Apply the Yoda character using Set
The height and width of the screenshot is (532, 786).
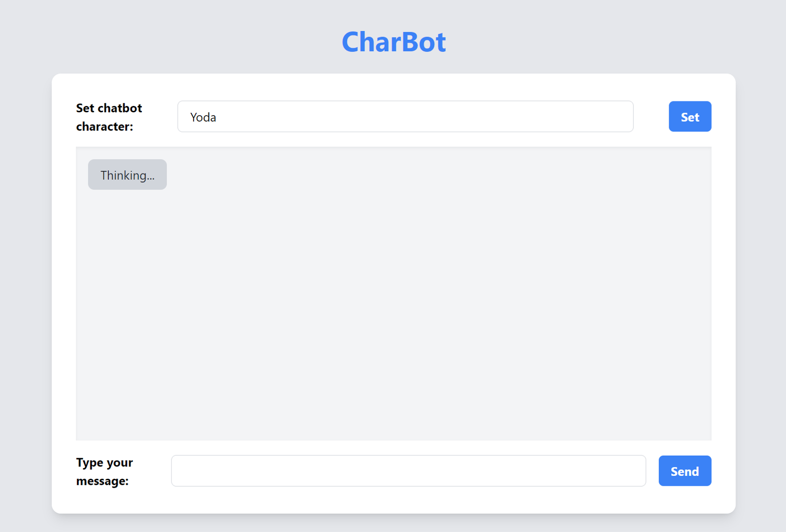point(689,117)
